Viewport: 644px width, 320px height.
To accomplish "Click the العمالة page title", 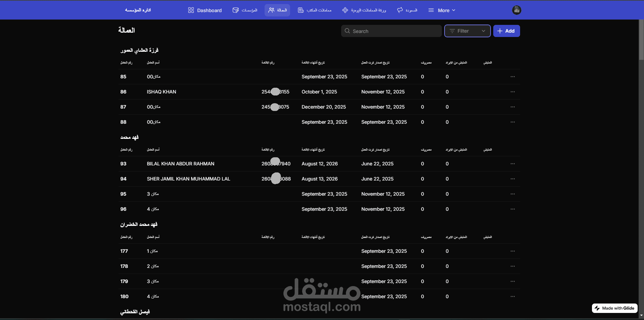I will [x=127, y=30].
